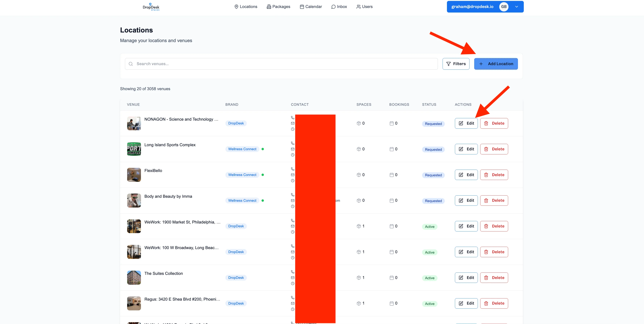Click the bookings calendar icon for FlexiBello
The image size is (644, 324).
tap(392, 175)
